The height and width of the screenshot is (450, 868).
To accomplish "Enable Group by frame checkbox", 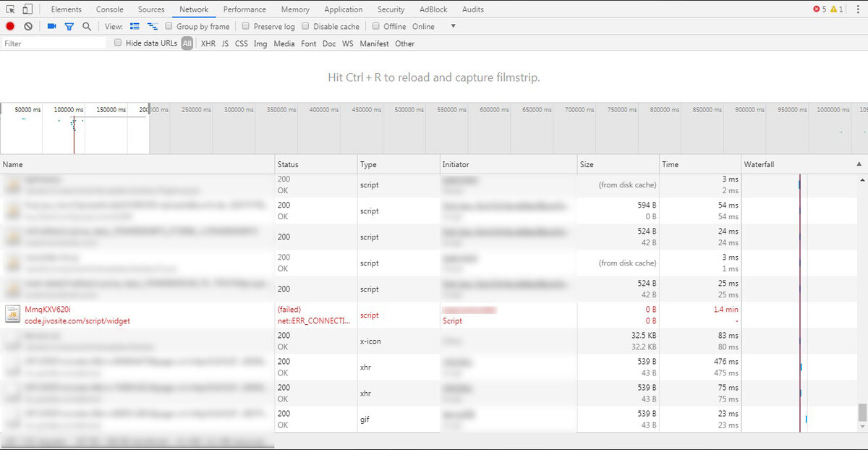I will tap(169, 26).
